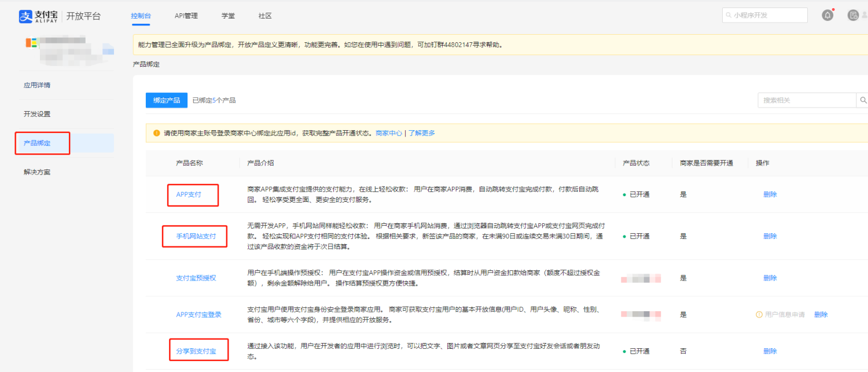Click the magnifier icon beside the product search box
This screenshot has width=868, height=372.
point(863,100)
